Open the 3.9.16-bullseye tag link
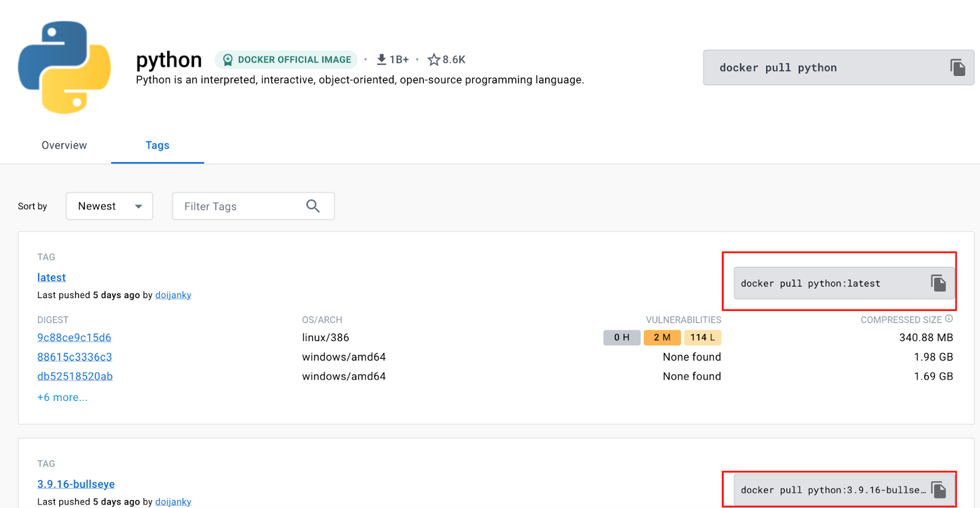 click(x=76, y=484)
